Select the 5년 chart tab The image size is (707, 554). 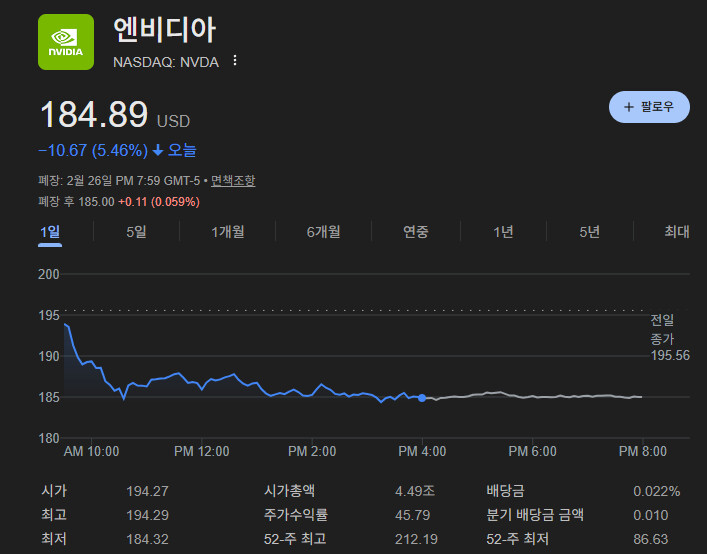click(x=590, y=232)
